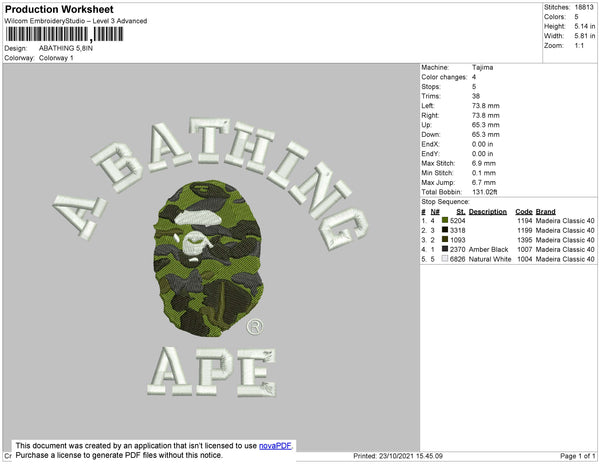Click thread code 1199
The width and height of the screenshot is (600, 464).
click(x=525, y=230)
